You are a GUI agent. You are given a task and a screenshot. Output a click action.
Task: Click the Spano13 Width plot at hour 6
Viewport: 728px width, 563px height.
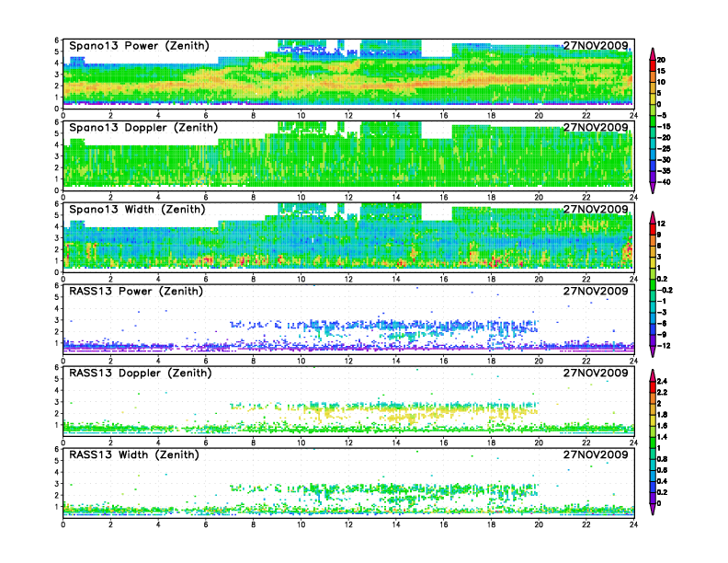click(206, 237)
